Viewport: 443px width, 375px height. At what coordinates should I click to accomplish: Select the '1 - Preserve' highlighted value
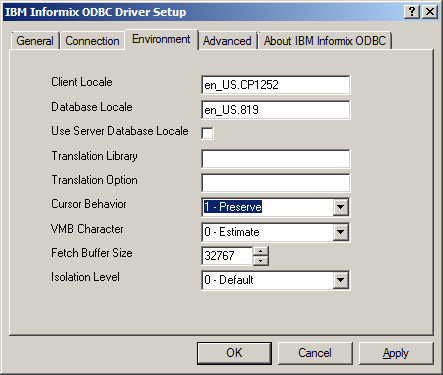(233, 207)
